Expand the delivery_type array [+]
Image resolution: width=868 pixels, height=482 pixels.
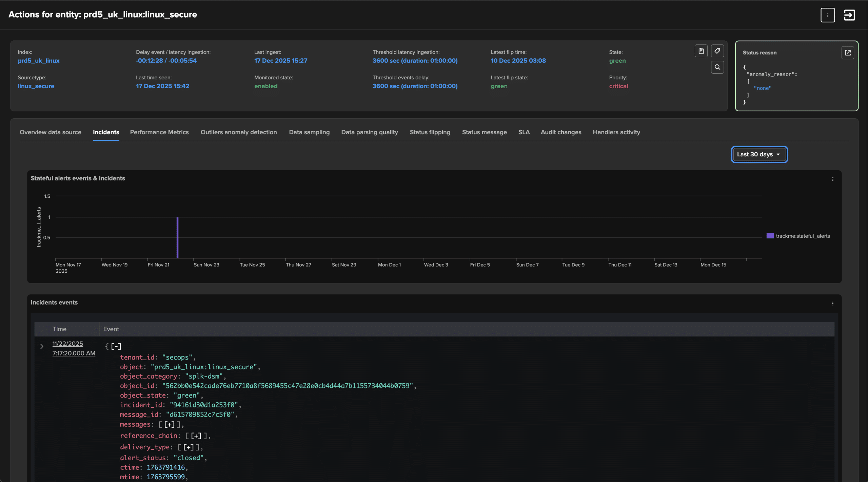coord(188,447)
